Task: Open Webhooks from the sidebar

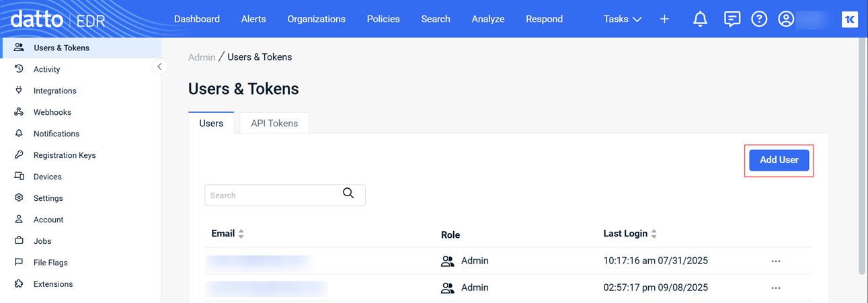Action: (52, 112)
